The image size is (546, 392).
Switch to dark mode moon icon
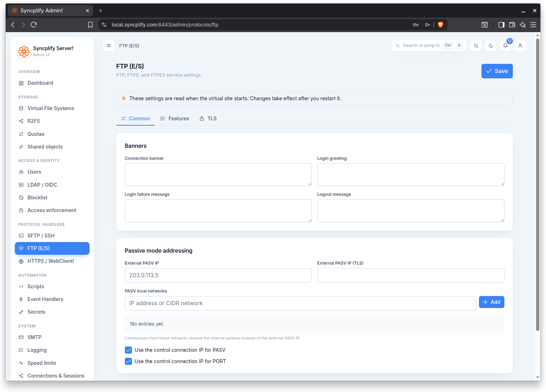point(491,46)
